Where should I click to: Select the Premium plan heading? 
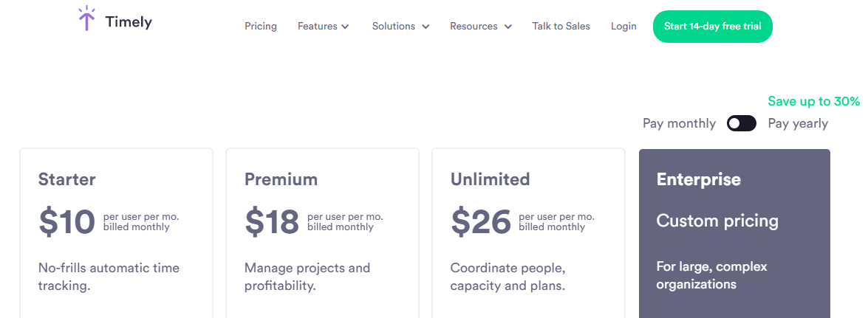281,179
